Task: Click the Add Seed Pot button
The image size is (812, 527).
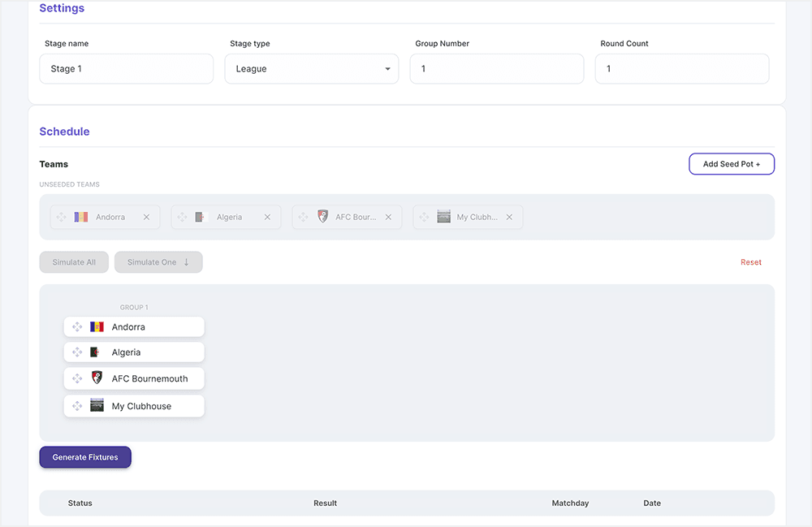Action: [x=731, y=164]
